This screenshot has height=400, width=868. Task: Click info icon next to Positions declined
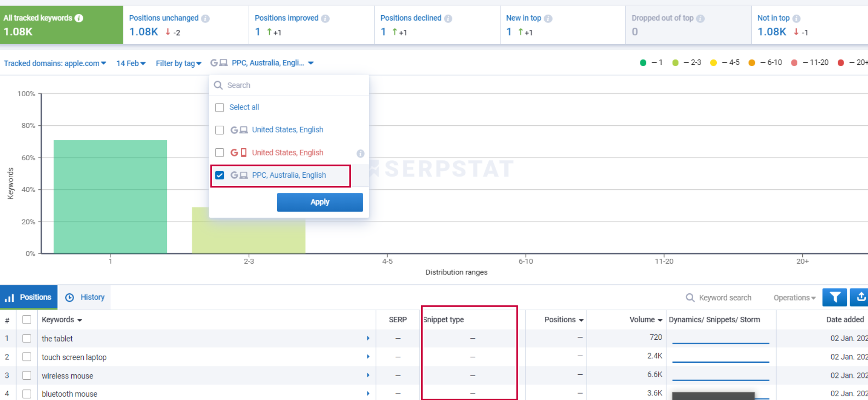(x=448, y=18)
